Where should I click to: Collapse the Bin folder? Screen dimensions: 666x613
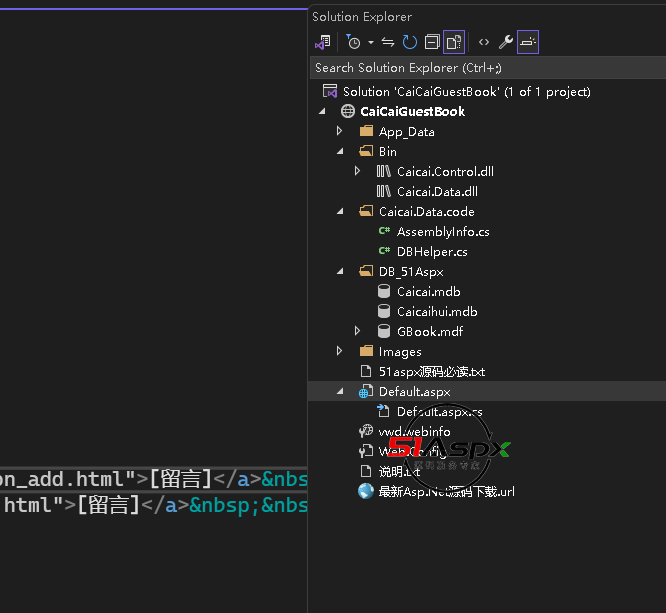(x=340, y=151)
